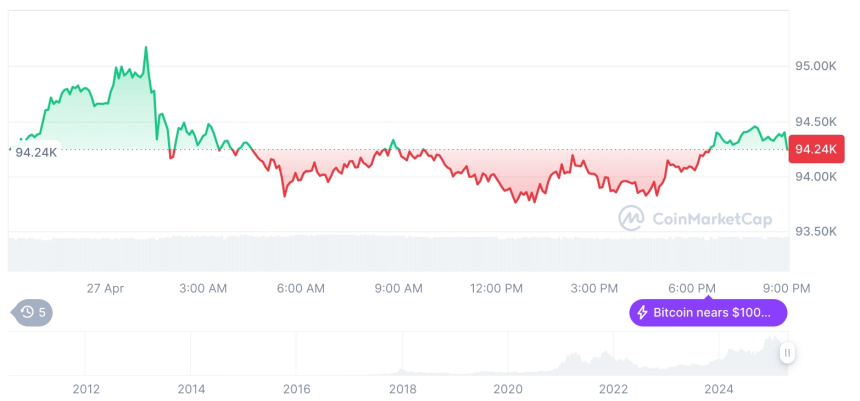Select 2012 on the history navigator
This screenshot has height=401, width=860.
click(86, 388)
